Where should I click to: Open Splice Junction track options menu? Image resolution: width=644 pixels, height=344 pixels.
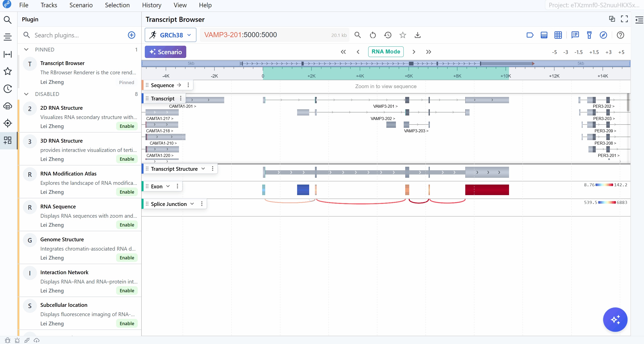click(x=202, y=204)
